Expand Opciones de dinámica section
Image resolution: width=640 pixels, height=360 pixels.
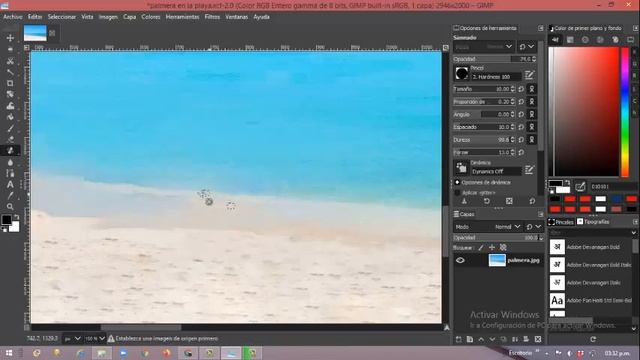(457, 182)
